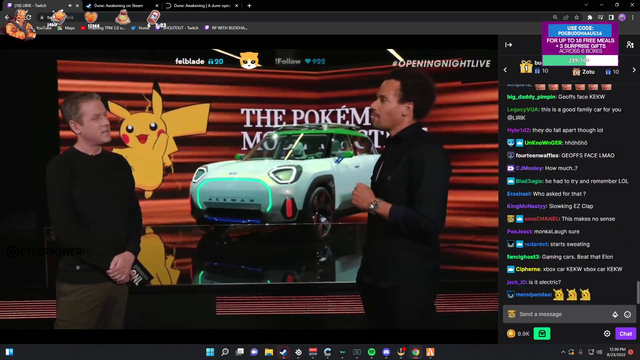
Task: Claim the green channel points bonus chest
Action: coord(542,333)
